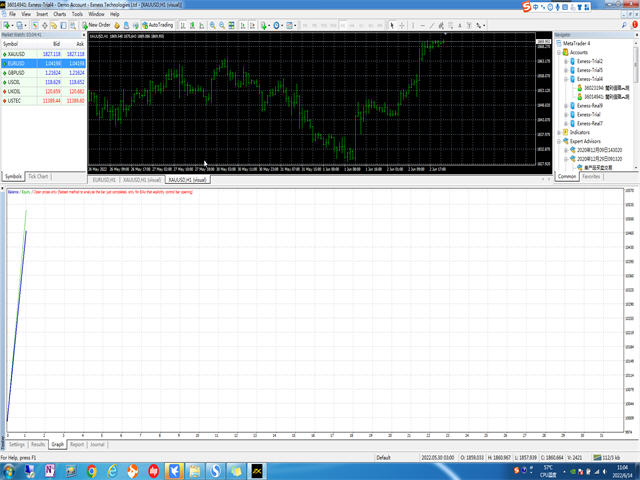Image resolution: width=640 pixels, height=480 pixels.
Task: Click the connection status bars icon
Action: (597, 458)
